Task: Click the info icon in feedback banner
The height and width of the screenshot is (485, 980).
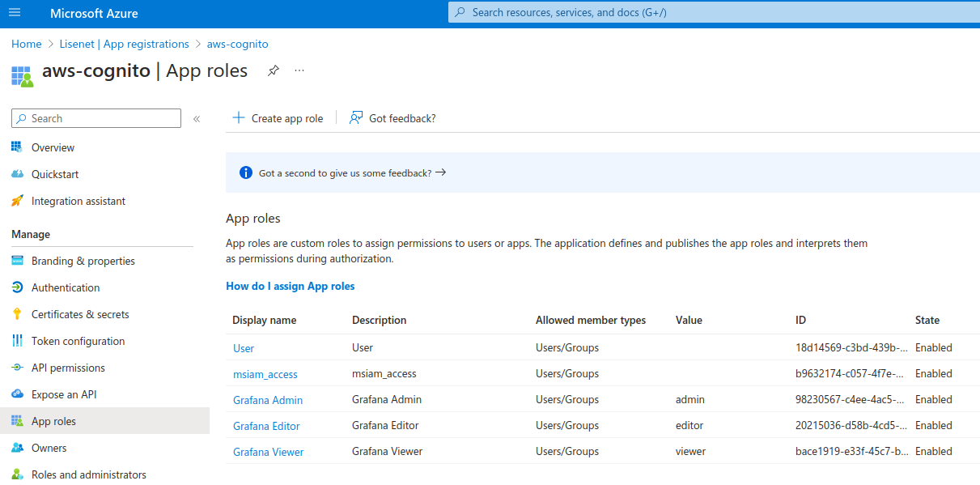Action: pos(246,172)
